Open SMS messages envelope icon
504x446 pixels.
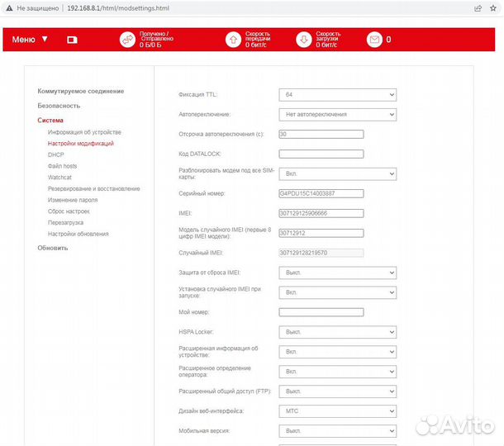pos(374,39)
